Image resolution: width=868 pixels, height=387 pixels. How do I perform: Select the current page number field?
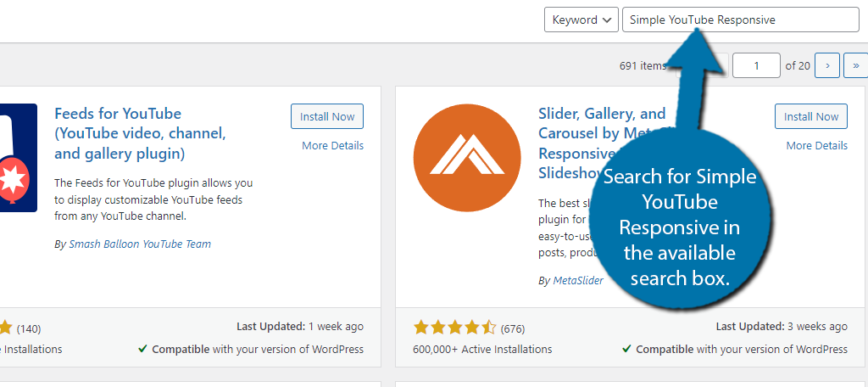pyautogui.click(x=756, y=65)
